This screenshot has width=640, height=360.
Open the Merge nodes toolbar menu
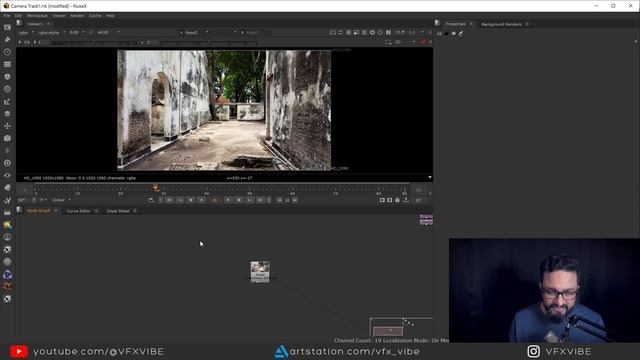click(7, 113)
